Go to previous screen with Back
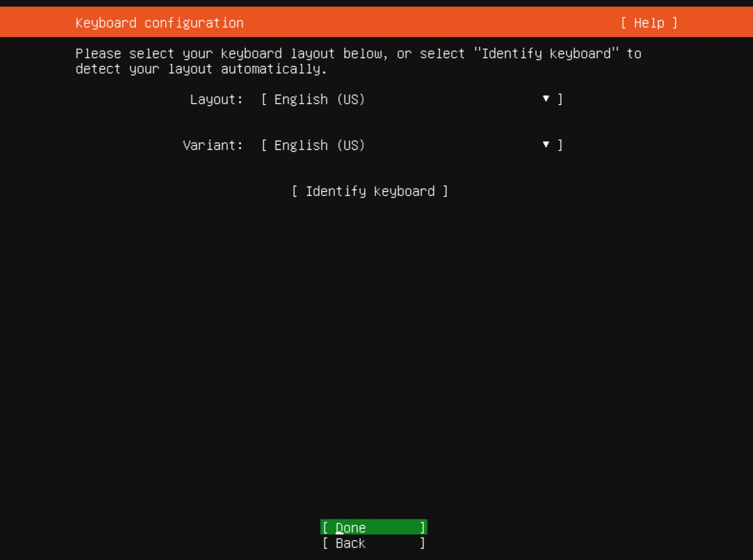Screen dimensions: 753x560 tap(374, 543)
